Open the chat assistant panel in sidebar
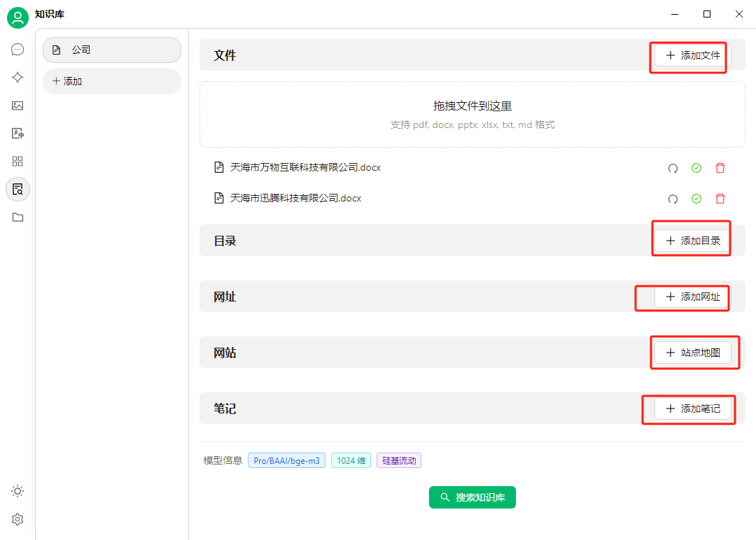The height and width of the screenshot is (540, 756). [17, 49]
